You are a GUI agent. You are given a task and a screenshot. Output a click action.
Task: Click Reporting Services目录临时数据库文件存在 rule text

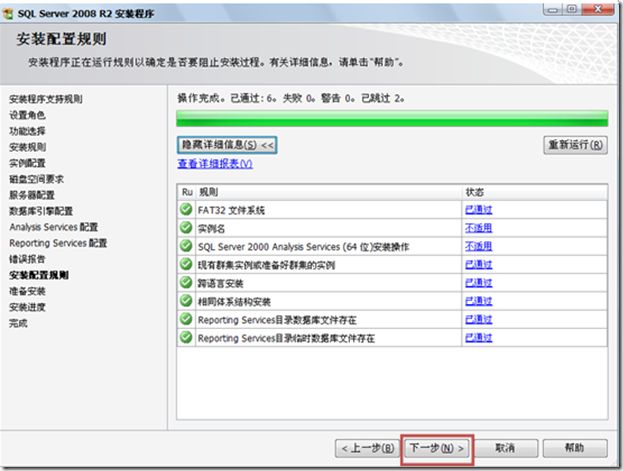click(x=286, y=338)
